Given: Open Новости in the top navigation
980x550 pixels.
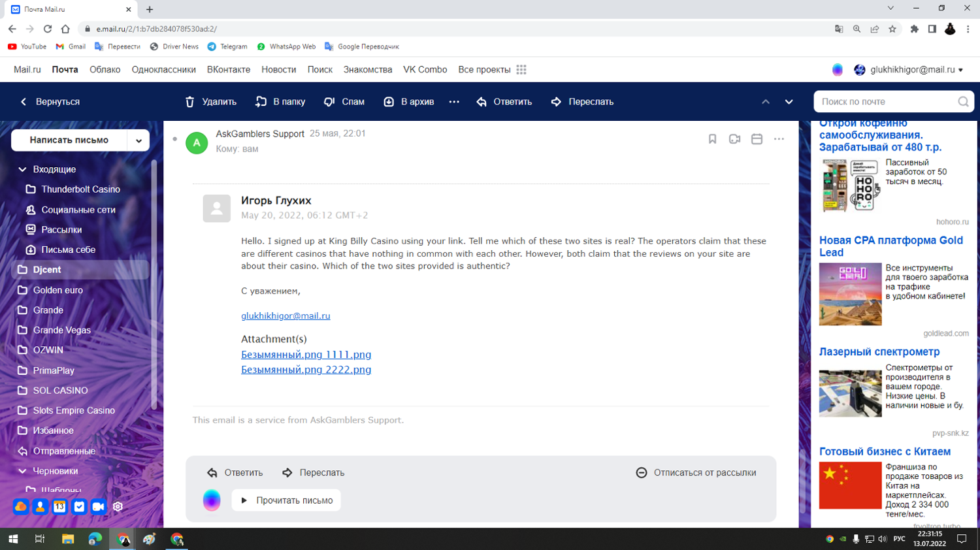Looking at the screenshot, I should point(279,70).
